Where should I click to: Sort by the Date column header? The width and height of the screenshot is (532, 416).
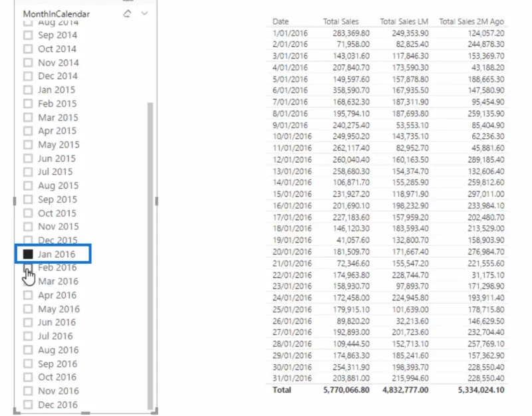point(281,22)
